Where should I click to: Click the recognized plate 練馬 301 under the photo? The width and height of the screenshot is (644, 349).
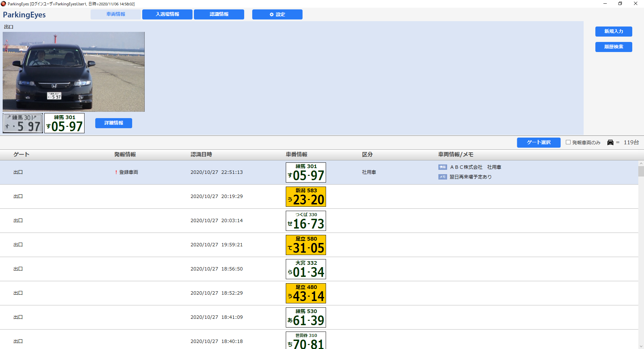(x=64, y=123)
